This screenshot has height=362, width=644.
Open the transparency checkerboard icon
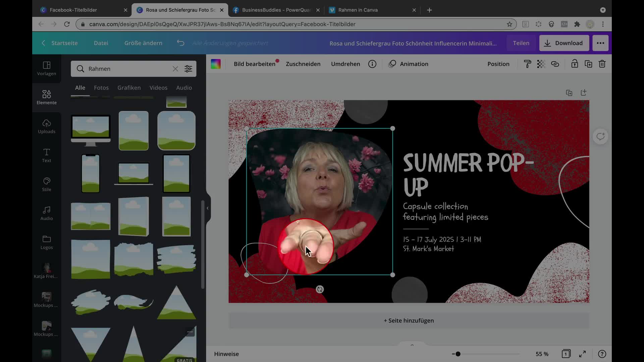(x=541, y=64)
